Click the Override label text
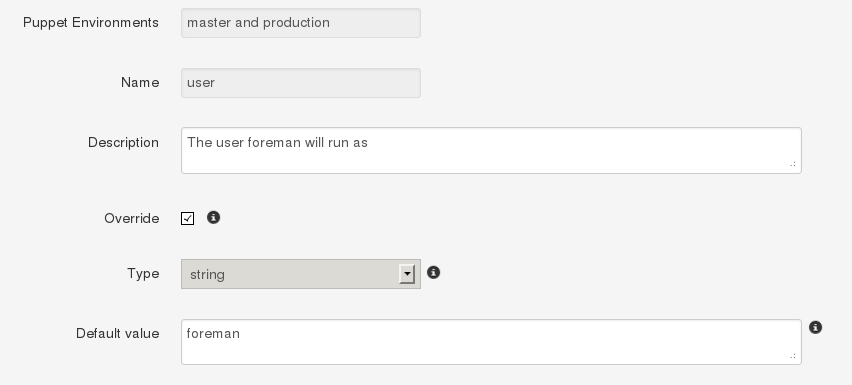The width and height of the screenshot is (852, 385). (131, 218)
